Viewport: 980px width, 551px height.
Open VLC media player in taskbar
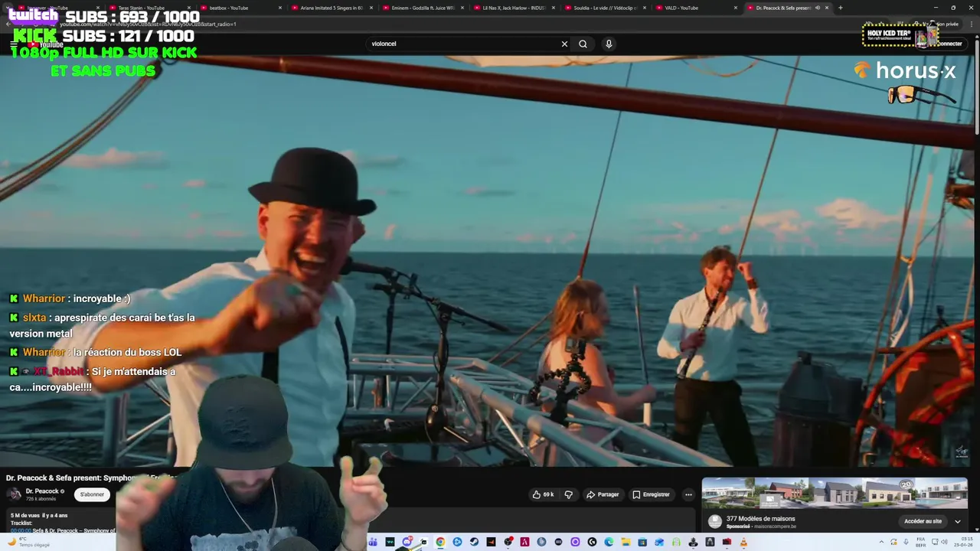pyautogui.click(x=743, y=542)
